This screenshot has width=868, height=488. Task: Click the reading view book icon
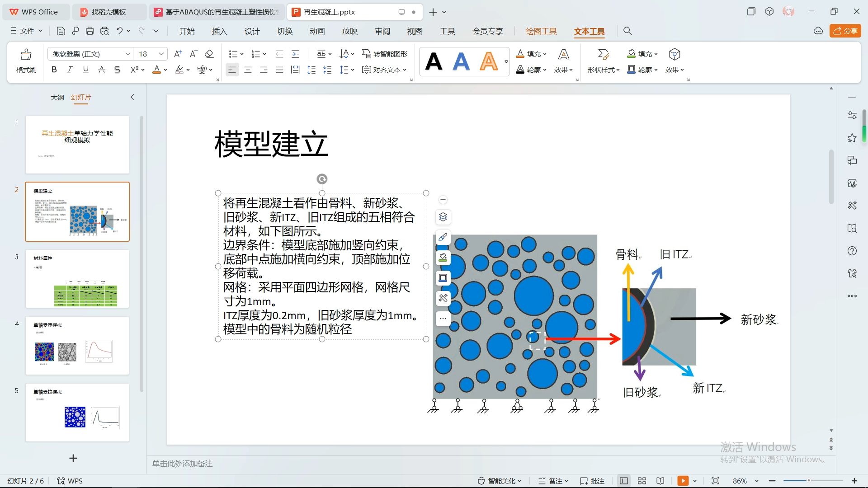(x=660, y=481)
